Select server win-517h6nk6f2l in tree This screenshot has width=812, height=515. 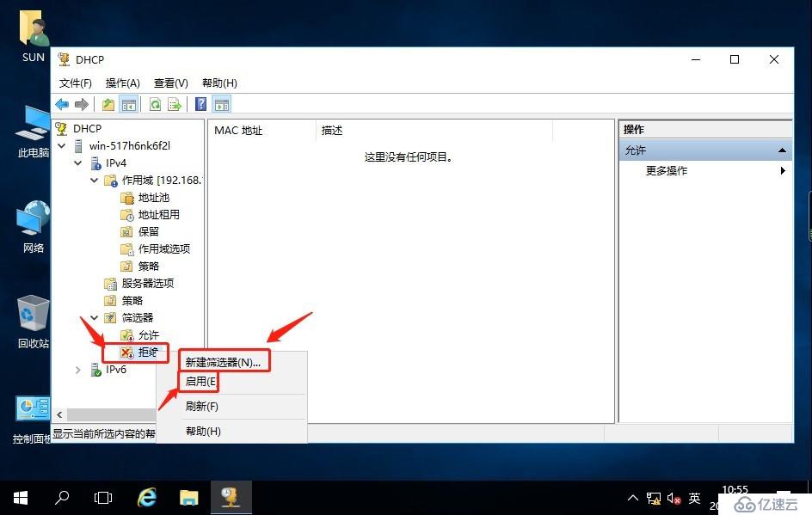tap(130, 145)
